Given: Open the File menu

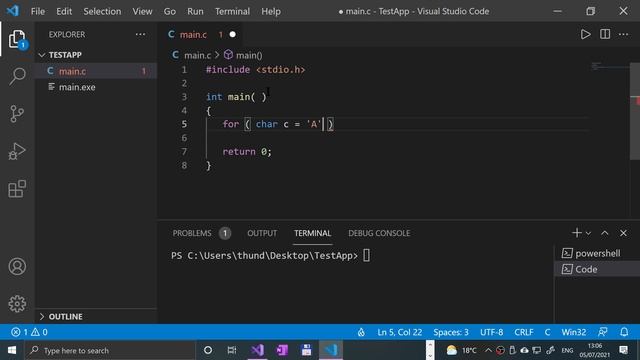Looking at the screenshot, I should coord(38,11).
